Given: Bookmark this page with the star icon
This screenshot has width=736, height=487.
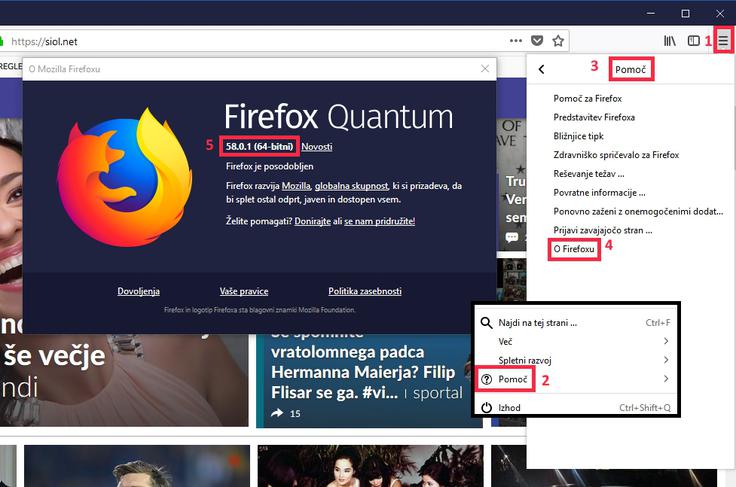Looking at the screenshot, I should click(x=558, y=41).
